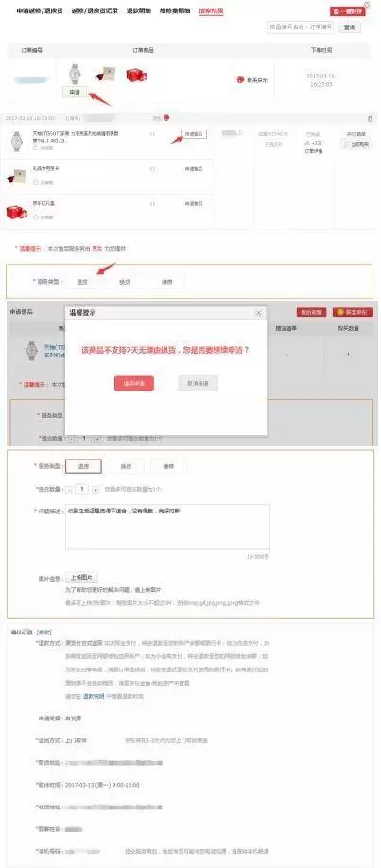Click the watch product thumbnail in order row

tap(74, 74)
